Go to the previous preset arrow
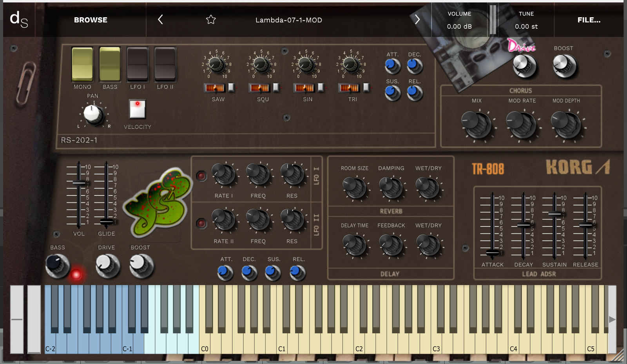Image resolution: width=627 pixels, height=364 pixels. click(160, 20)
